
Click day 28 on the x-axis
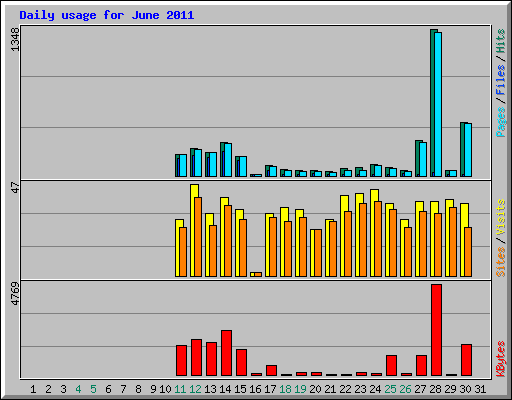(x=435, y=389)
